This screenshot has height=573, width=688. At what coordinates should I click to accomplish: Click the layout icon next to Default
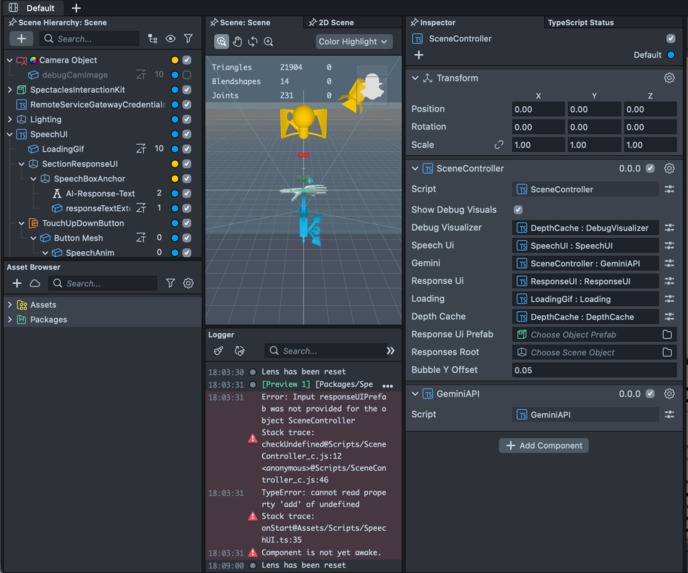point(14,8)
